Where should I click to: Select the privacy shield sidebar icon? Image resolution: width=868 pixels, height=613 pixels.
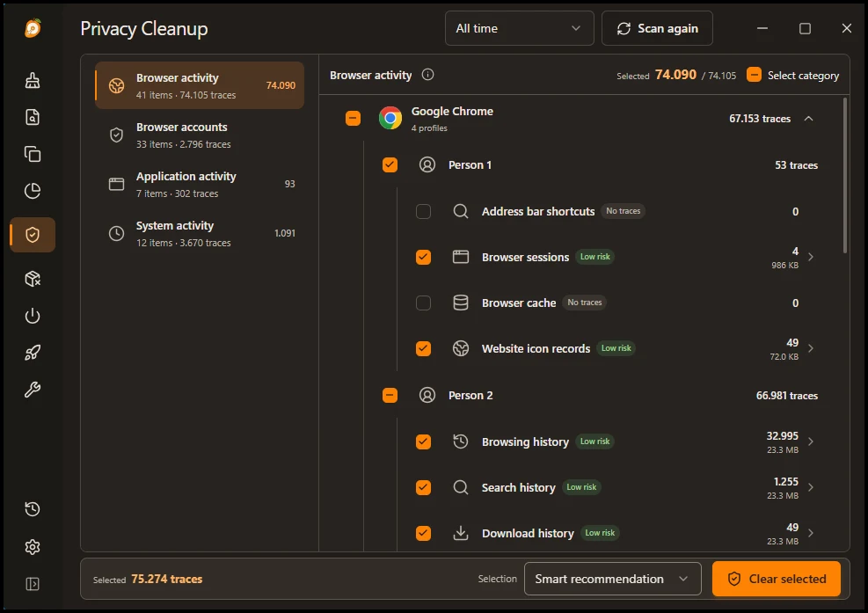pos(33,235)
